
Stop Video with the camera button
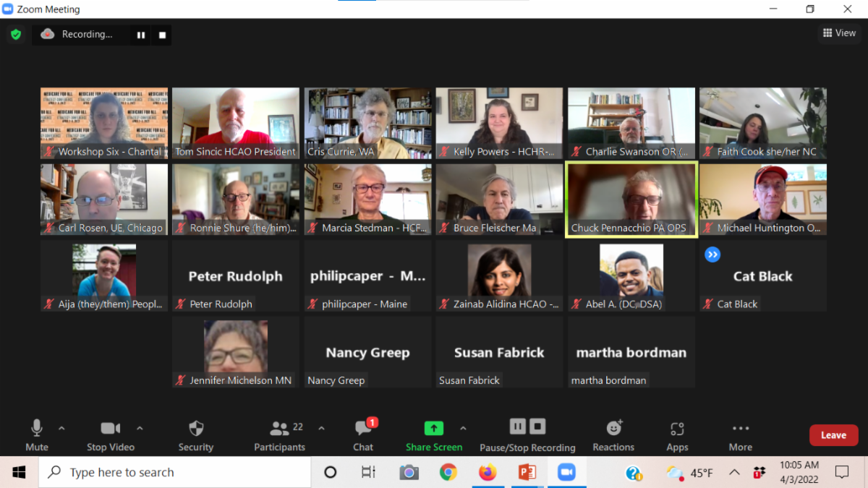click(x=110, y=435)
